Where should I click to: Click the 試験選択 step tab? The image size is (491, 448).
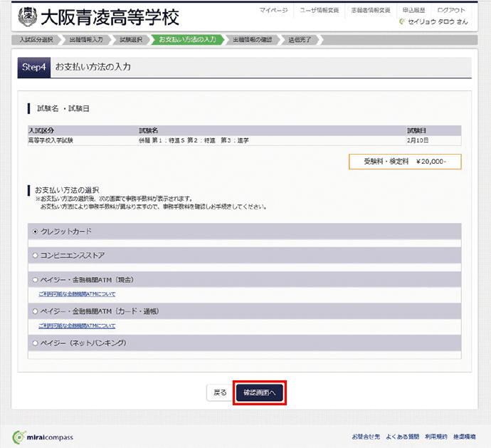tap(131, 40)
